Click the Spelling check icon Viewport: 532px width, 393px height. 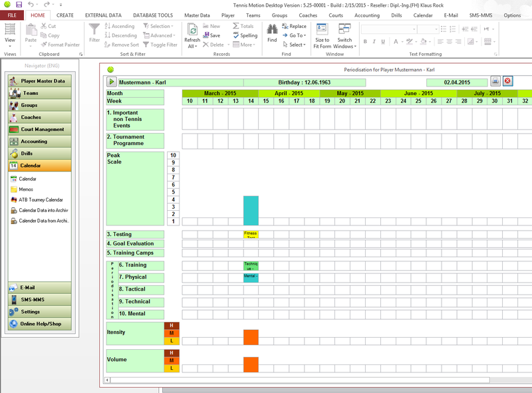pyautogui.click(x=244, y=36)
